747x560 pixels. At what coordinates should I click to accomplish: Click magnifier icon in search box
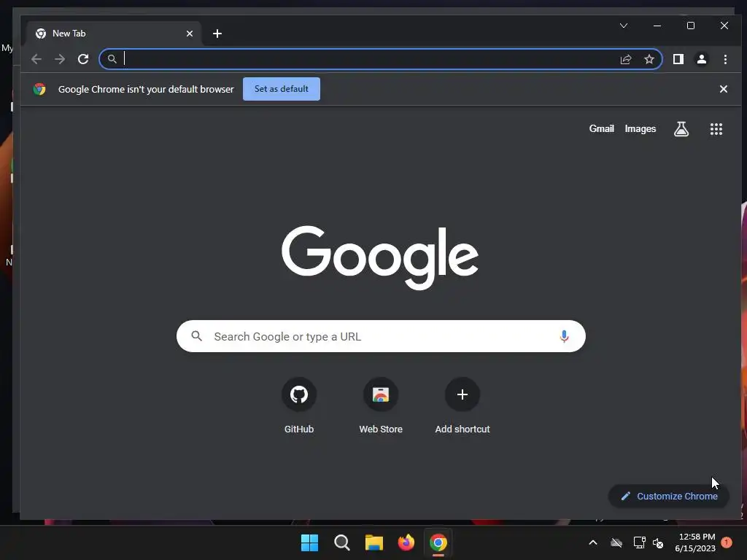[x=197, y=336]
